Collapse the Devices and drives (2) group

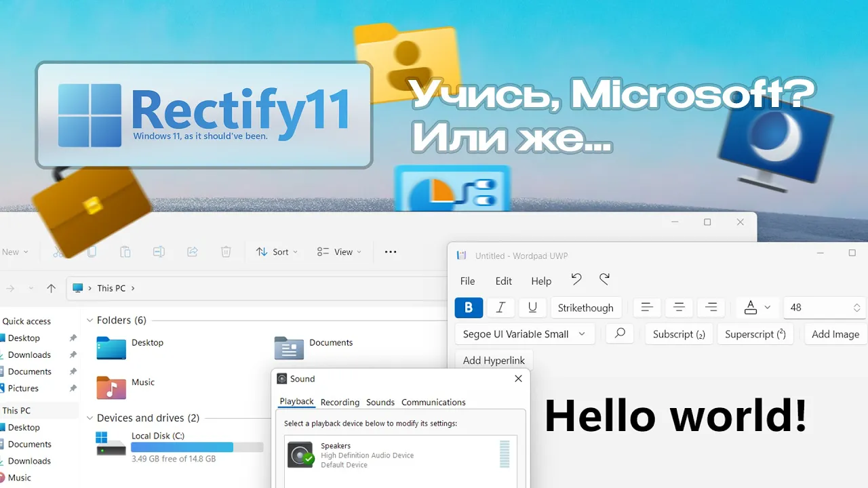click(90, 418)
